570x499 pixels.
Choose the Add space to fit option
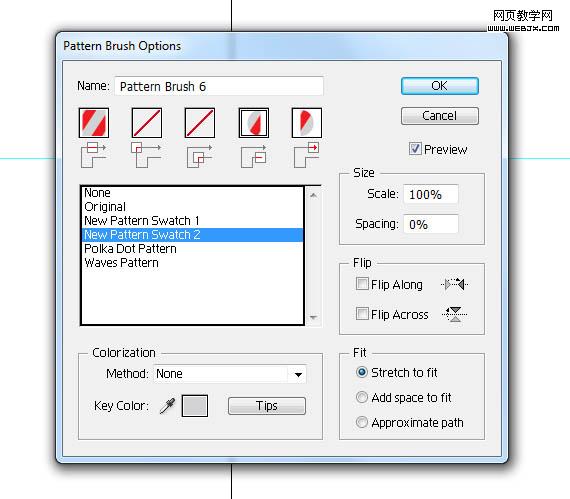[x=362, y=397]
